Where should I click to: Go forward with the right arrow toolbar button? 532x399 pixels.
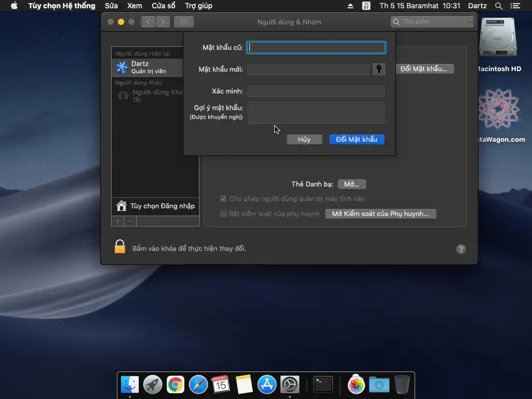pyautogui.click(x=163, y=22)
